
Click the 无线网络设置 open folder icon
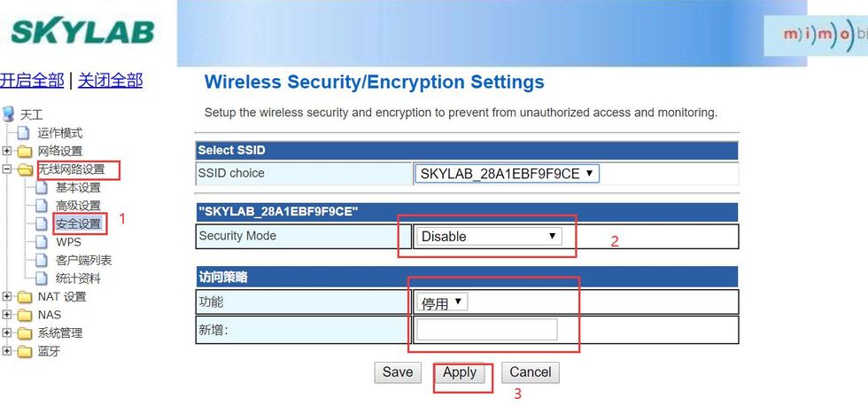point(25,169)
